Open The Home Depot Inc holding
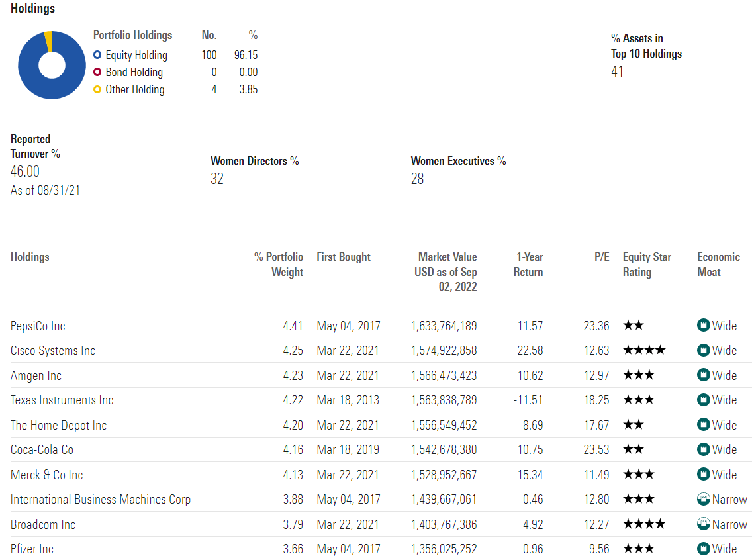 click(x=58, y=425)
